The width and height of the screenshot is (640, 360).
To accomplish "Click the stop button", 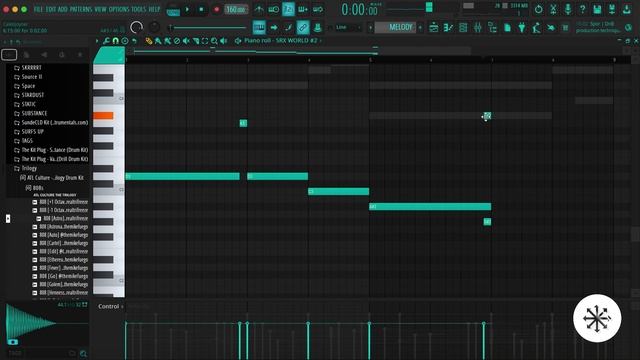I will point(201,9).
